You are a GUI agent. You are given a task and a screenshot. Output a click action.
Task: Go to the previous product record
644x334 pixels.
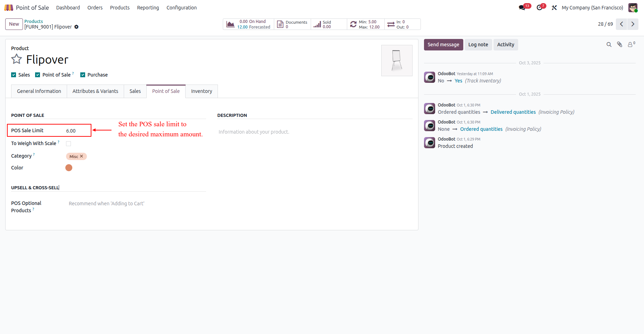(621, 24)
